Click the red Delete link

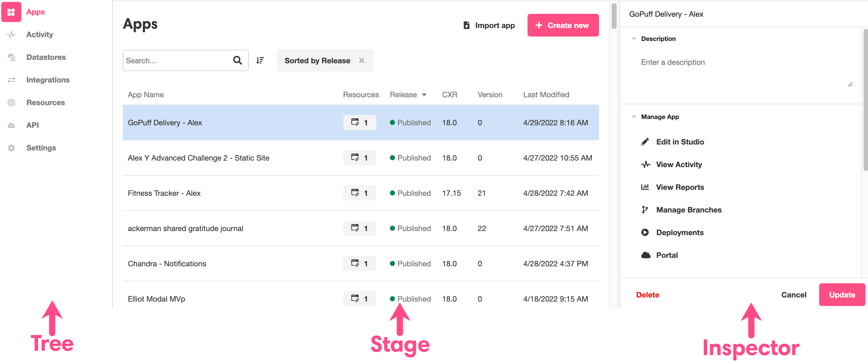(x=647, y=295)
